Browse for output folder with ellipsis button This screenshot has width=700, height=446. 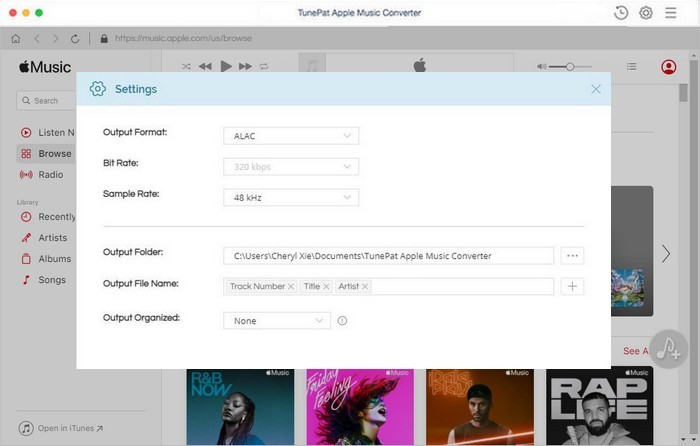[x=572, y=256]
